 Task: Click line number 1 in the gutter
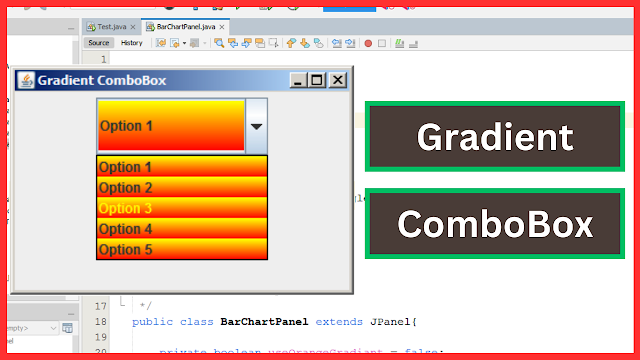point(104,59)
